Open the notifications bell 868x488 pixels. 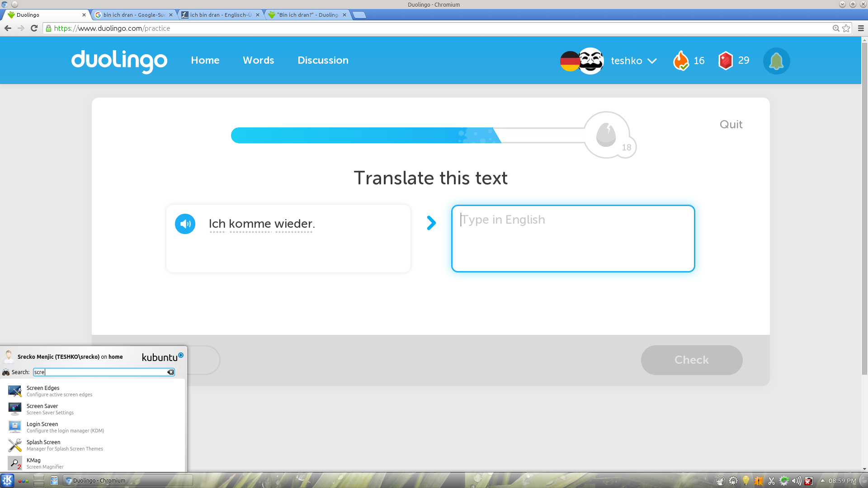point(776,61)
